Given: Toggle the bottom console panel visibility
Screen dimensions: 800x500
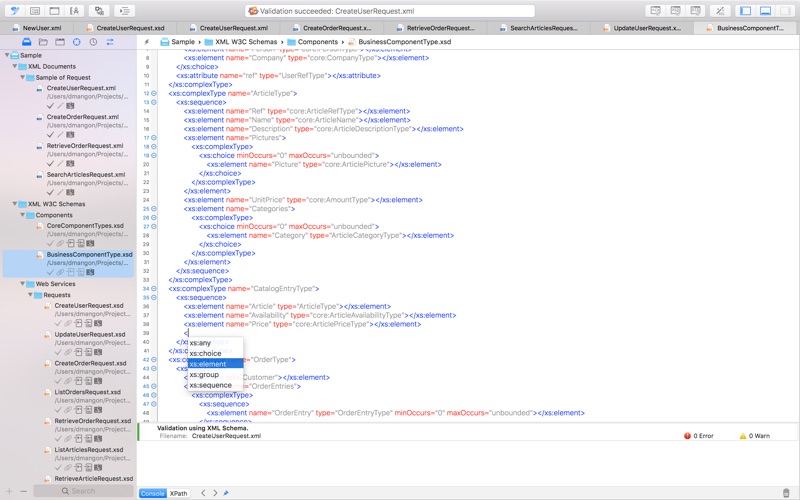Looking at the screenshot, I should [x=765, y=10].
